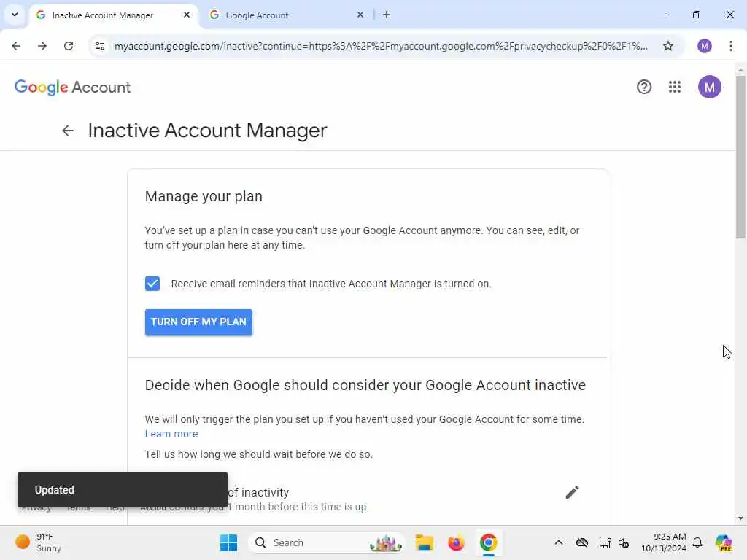Reload the current page
747x560 pixels.
[x=69, y=46]
